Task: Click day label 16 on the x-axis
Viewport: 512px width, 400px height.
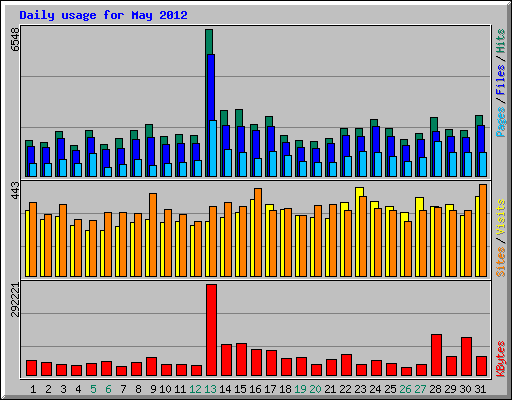Action: pyautogui.click(x=255, y=389)
